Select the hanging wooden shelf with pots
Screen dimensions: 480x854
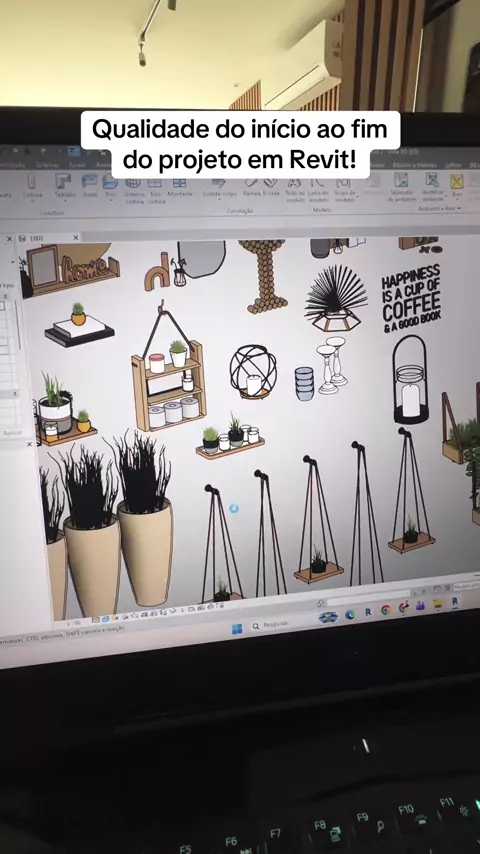169,370
